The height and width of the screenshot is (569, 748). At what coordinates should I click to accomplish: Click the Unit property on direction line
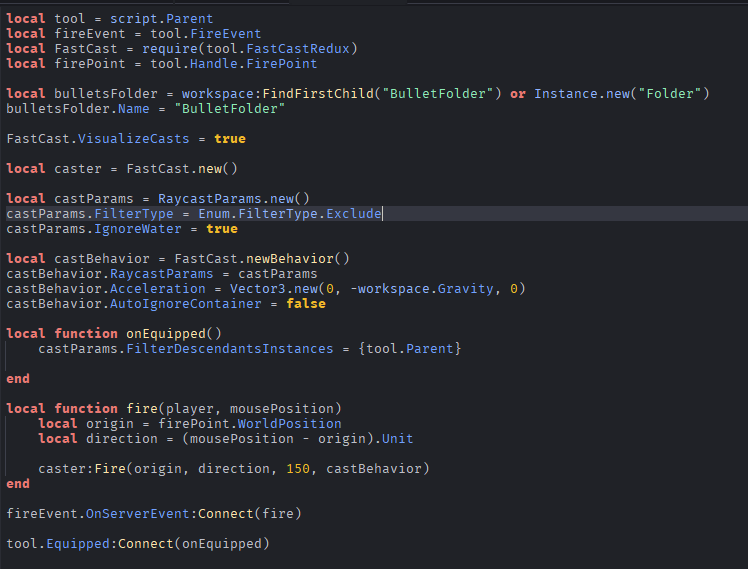pyautogui.click(x=397, y=439)
